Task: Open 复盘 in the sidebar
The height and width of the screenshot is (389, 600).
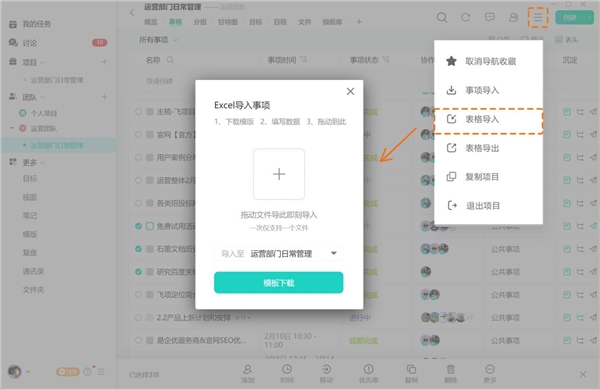Action: [30, 253]
